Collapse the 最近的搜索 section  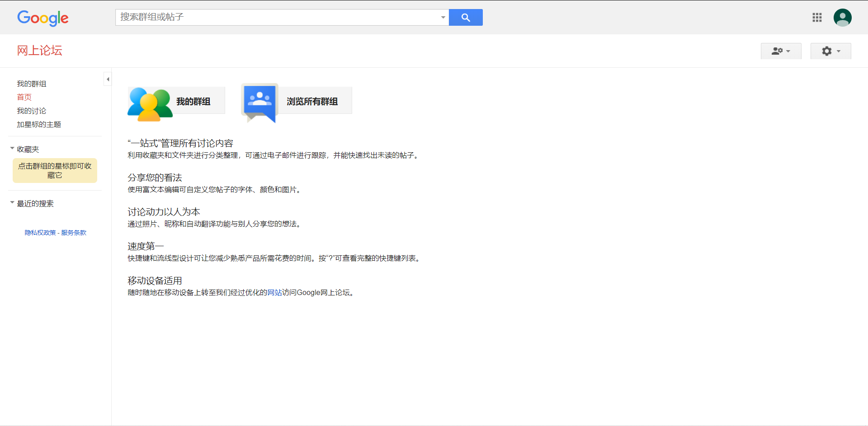(12, 202)
